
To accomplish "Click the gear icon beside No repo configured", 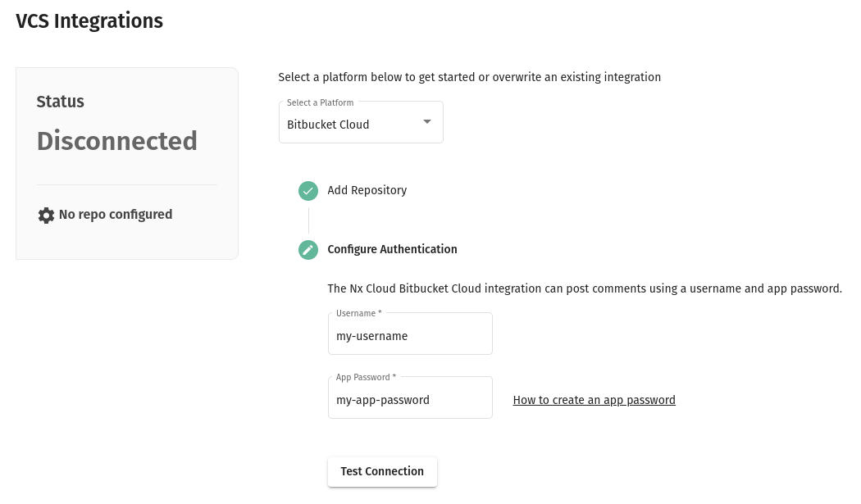I will 46,215.
